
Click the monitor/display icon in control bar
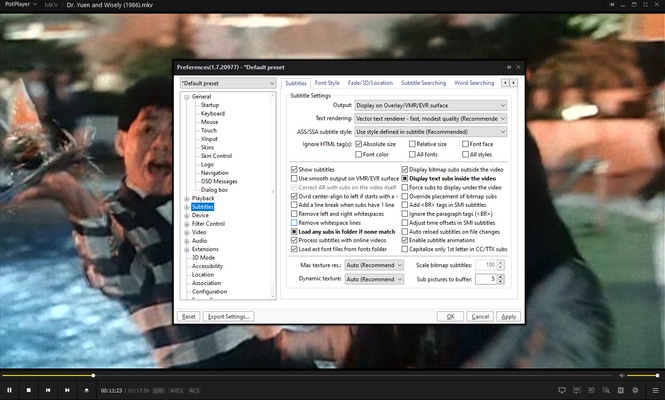[x=562, y=390]
